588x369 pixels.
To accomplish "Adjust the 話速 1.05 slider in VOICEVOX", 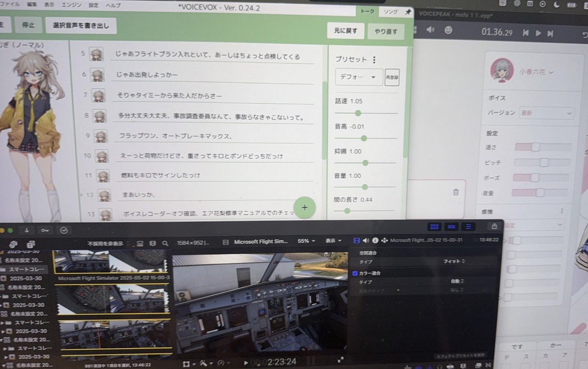I will 367,113.
